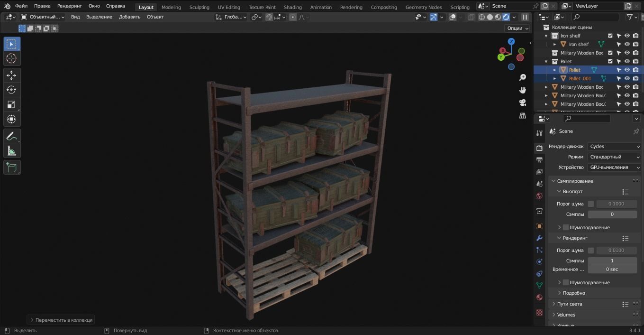Switch to wireframe viewport shading
Image resolution: width=644 pixels, height=335 pixels.
(x=482, y=17)
